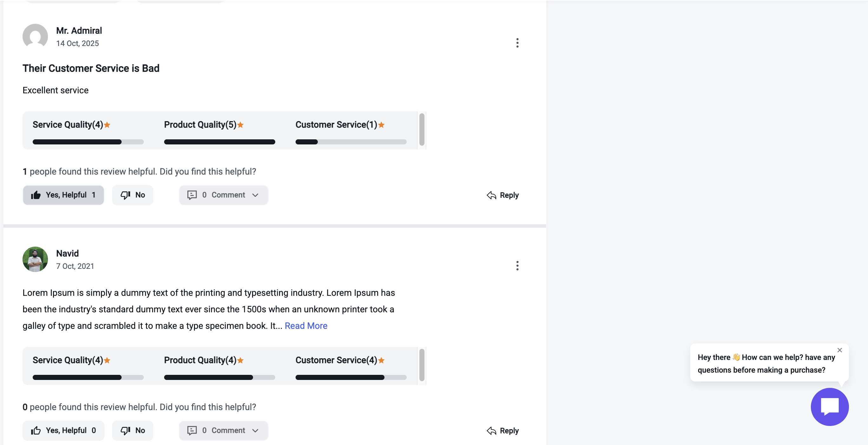Click the Customer Service rating progress bar
This screenshot has height=445, width=868.
tap(351, 142)
